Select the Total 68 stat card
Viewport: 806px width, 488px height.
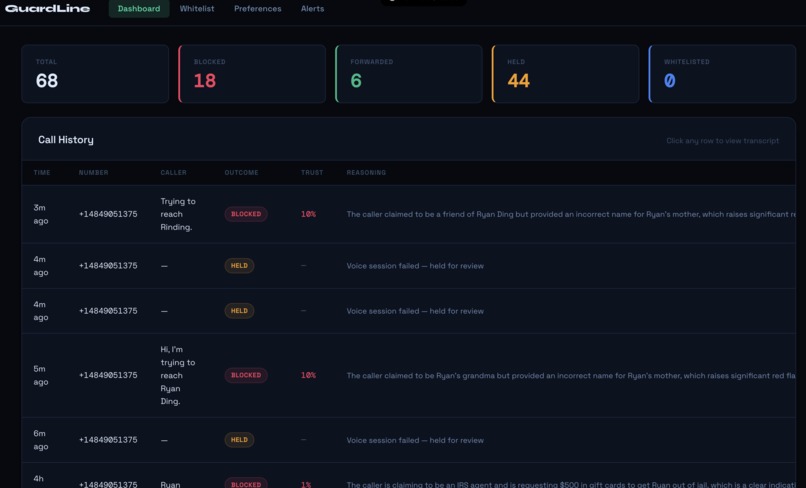(x=95, y=74)
